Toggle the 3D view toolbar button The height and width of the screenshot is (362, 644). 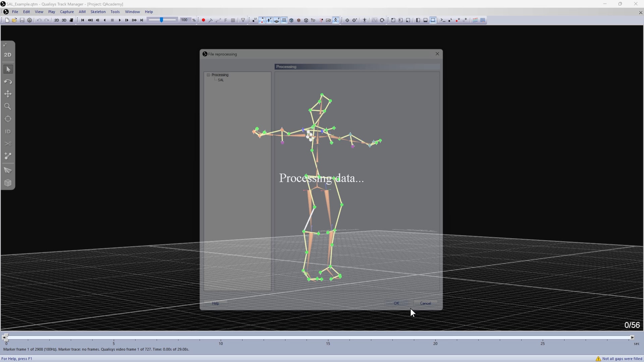click(64, 20)
